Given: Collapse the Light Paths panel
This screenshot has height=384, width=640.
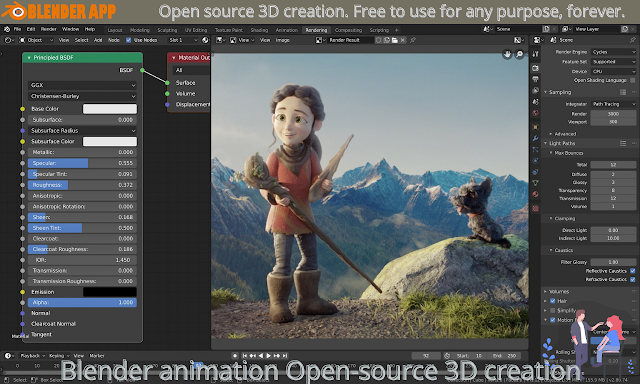Looking at the screenshot, I should pos(545,143).
